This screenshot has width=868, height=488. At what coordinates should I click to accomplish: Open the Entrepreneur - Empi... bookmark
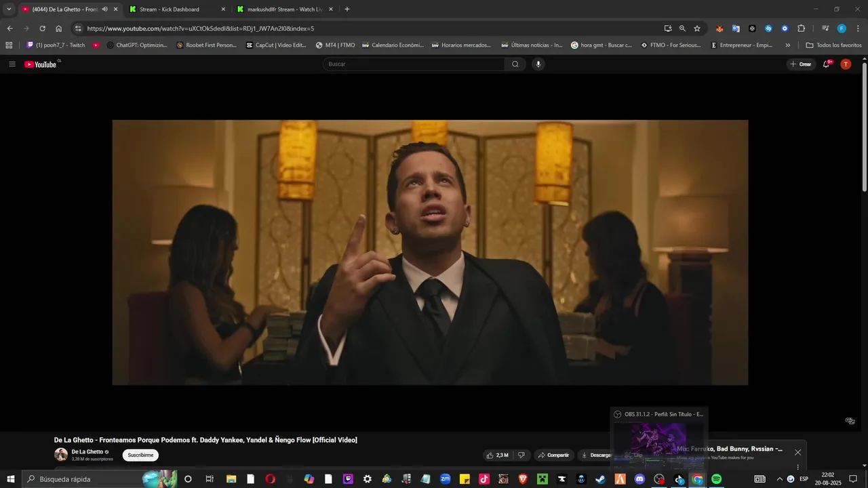tap(741, 45)
